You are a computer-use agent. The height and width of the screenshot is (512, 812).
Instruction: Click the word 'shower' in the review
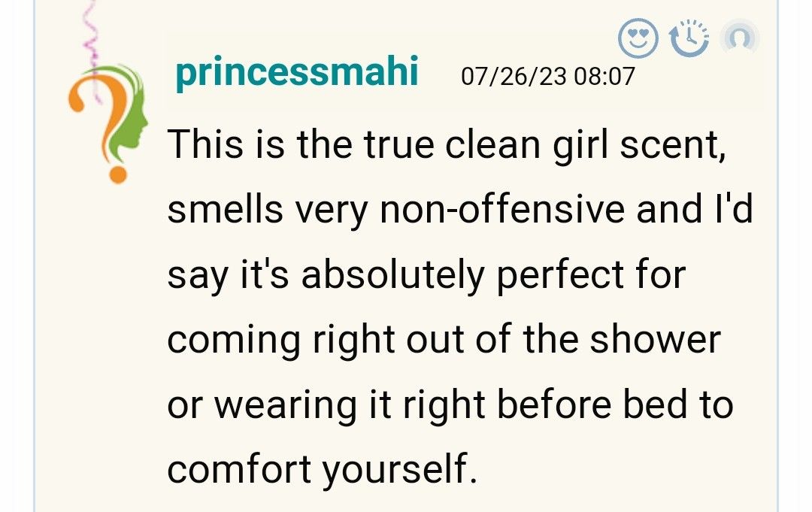655,339
